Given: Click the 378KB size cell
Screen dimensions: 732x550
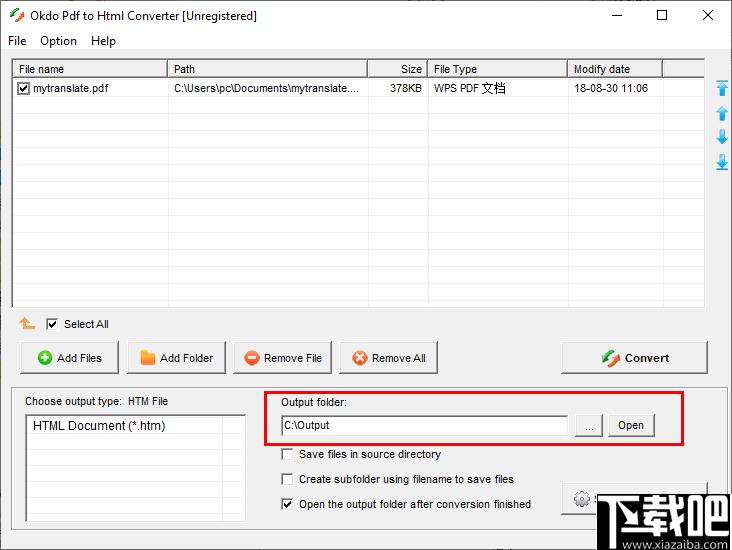Looking at the screenshot, I should pyautogui.click(x=406, y=88).
